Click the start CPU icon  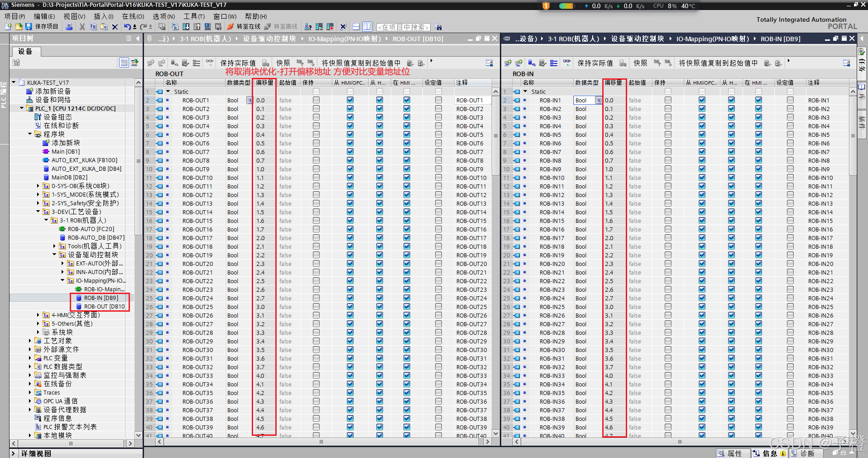[x=319, y=27]
